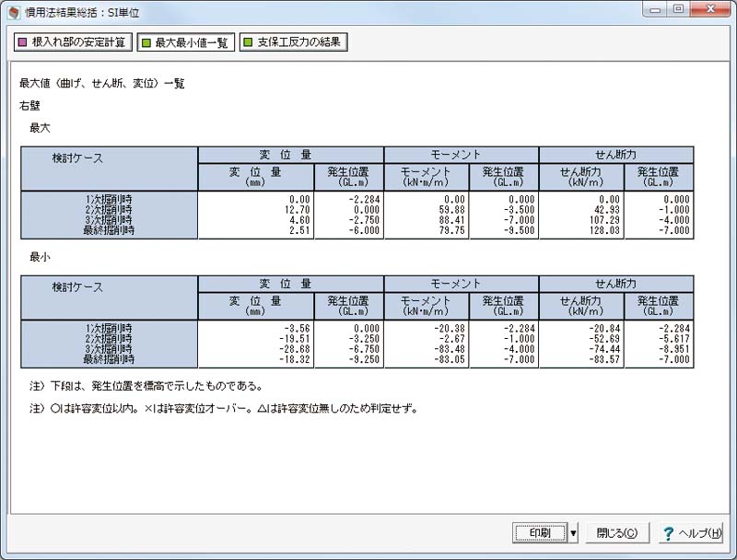The width and height of the screenshot is (737, 560).
Task: Maximize the 慣用法結果総括 window
Action: 678,9
